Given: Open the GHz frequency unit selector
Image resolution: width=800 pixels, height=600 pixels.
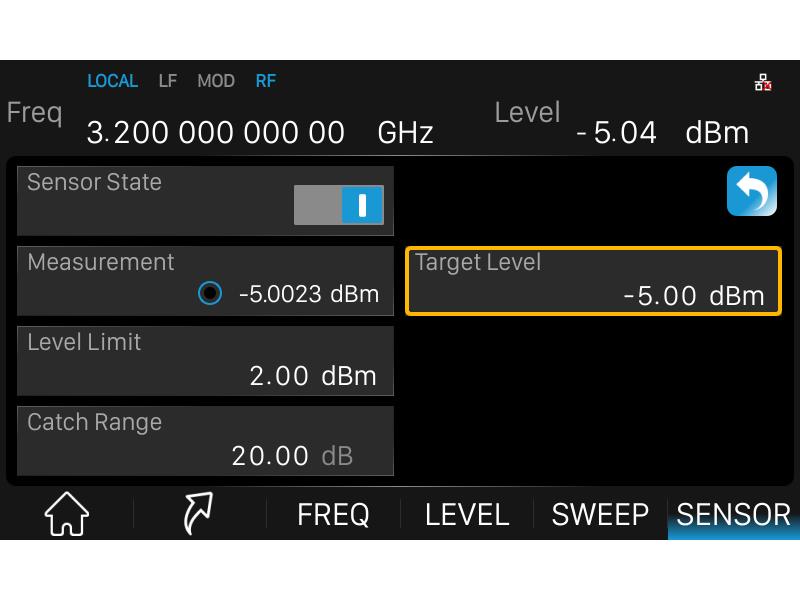Looking at the screenshot, I should [x=405, y=133].
